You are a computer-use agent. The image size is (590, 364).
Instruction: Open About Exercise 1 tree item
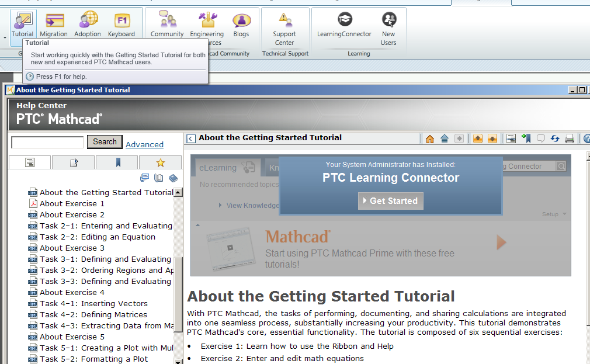[x=72, y=204]
